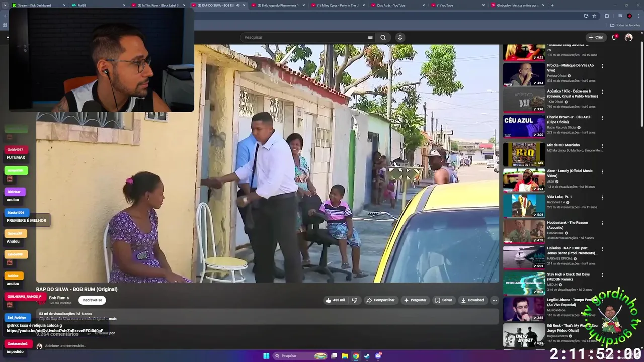Open Discord from the taskbar

pos(378,356)
